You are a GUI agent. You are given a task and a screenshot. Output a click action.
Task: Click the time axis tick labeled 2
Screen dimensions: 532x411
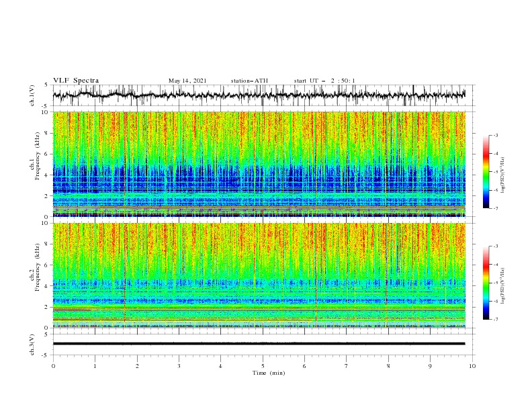(x=137, y=366)
